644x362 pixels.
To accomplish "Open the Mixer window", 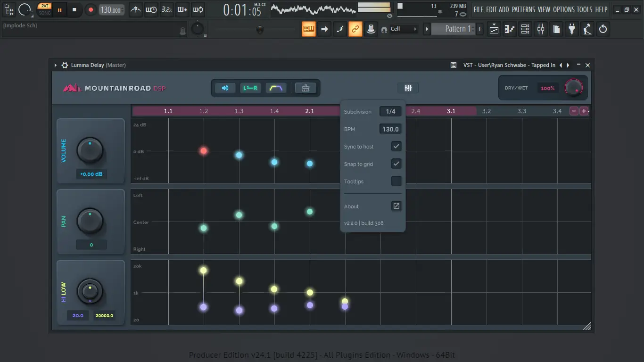I will [541, 29].
